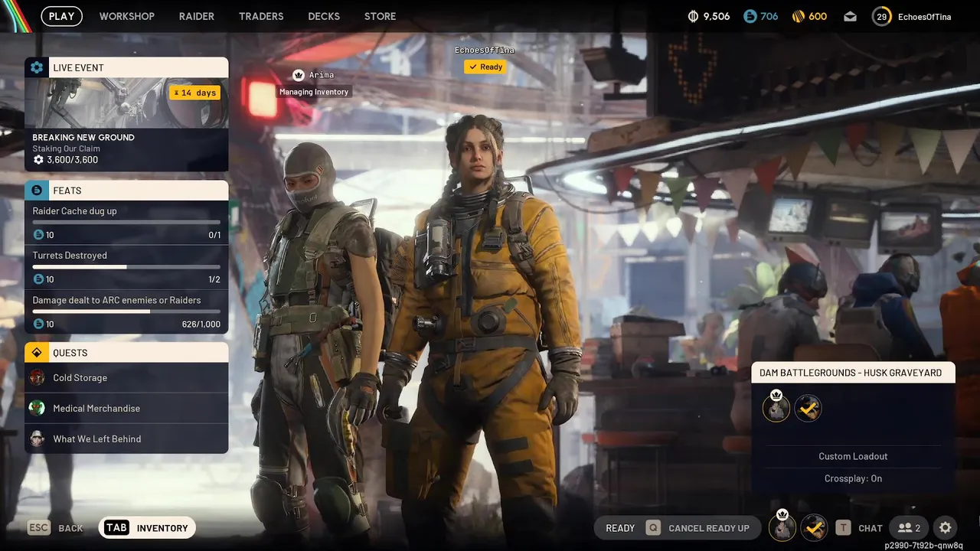This screenshot has height=551, width=980.
Task: Click the Turrets Destroyed progress bar
Action: click(x=126, y=266)
